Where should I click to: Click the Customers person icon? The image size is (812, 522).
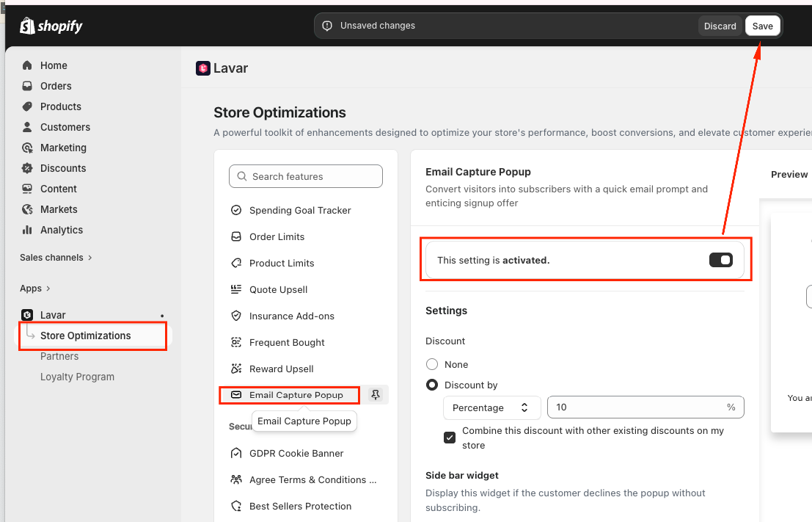click(x=27, y=127)
